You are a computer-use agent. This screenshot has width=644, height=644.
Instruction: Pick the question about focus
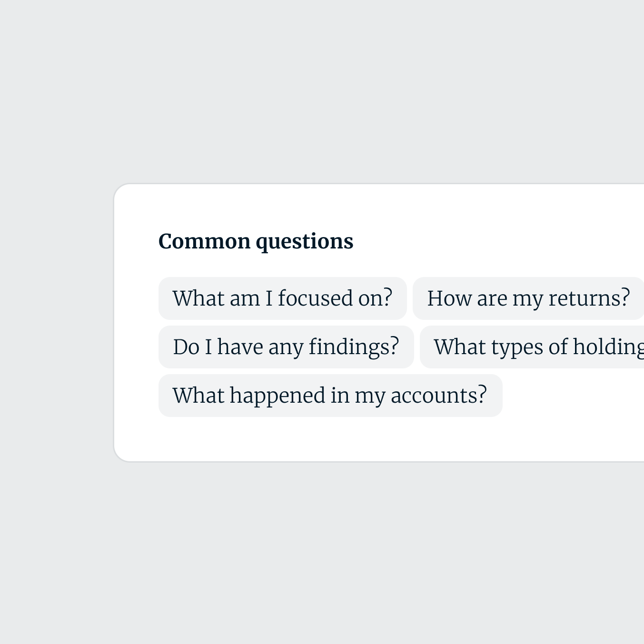click(x=282, y=298)
